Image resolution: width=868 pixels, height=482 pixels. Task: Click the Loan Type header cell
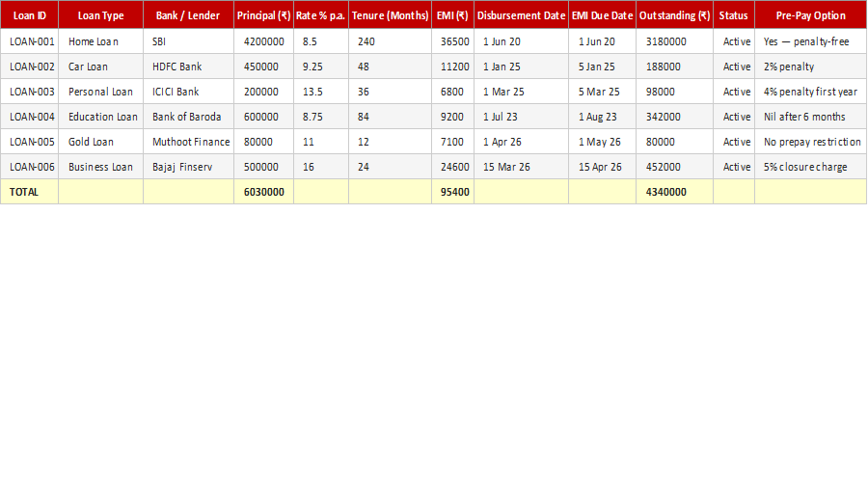[x=100, y=14]
